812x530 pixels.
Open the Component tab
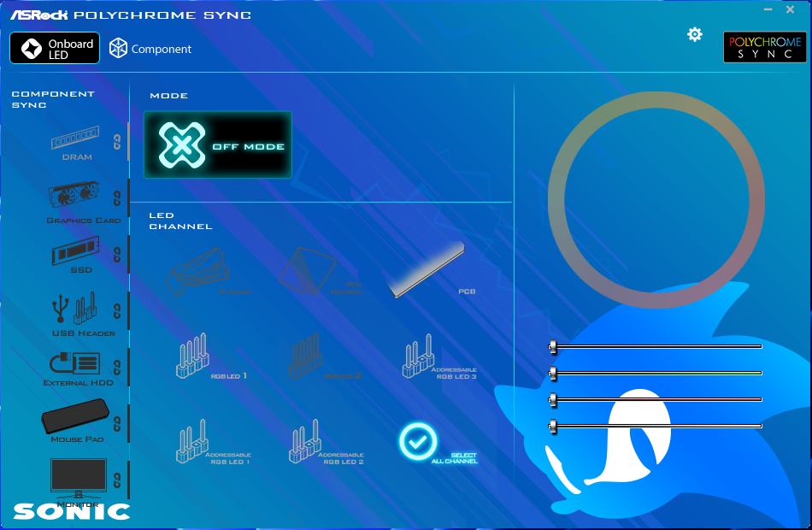point(150,49)
